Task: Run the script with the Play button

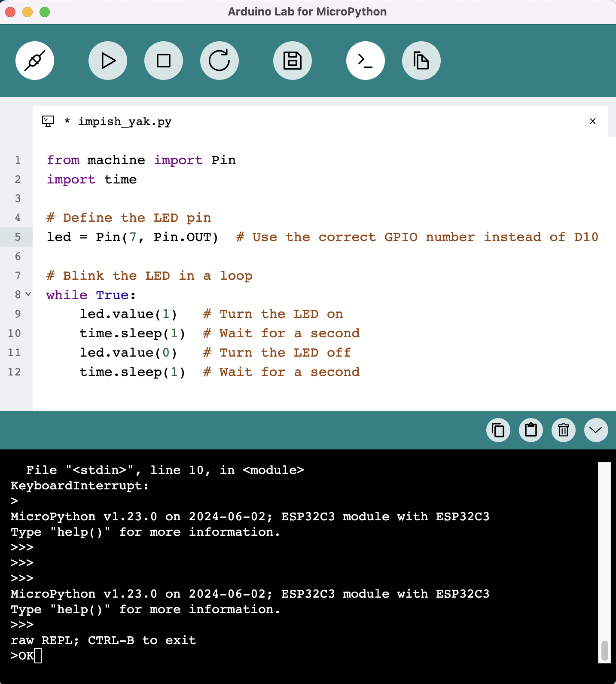Action: coord(108,61)
